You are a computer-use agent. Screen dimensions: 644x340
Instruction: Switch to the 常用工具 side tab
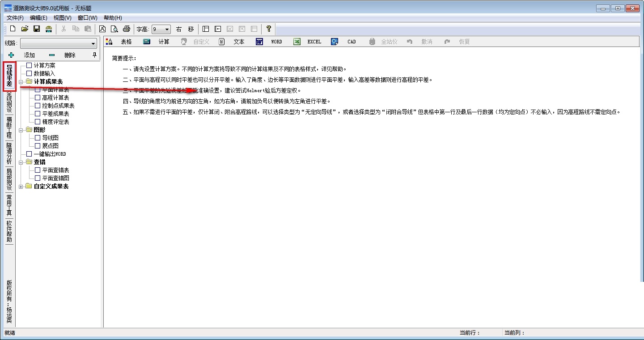pos(9,206)
